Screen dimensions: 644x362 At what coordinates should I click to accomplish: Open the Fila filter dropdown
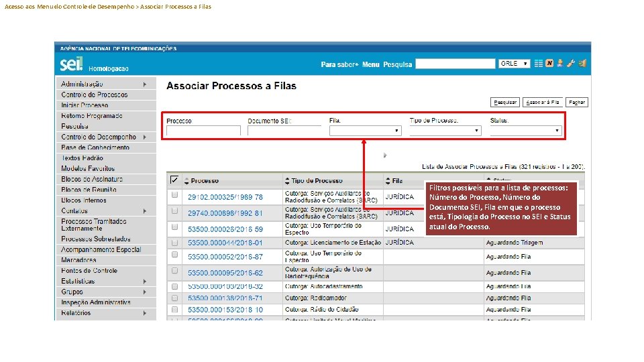[x=365, y=131]
